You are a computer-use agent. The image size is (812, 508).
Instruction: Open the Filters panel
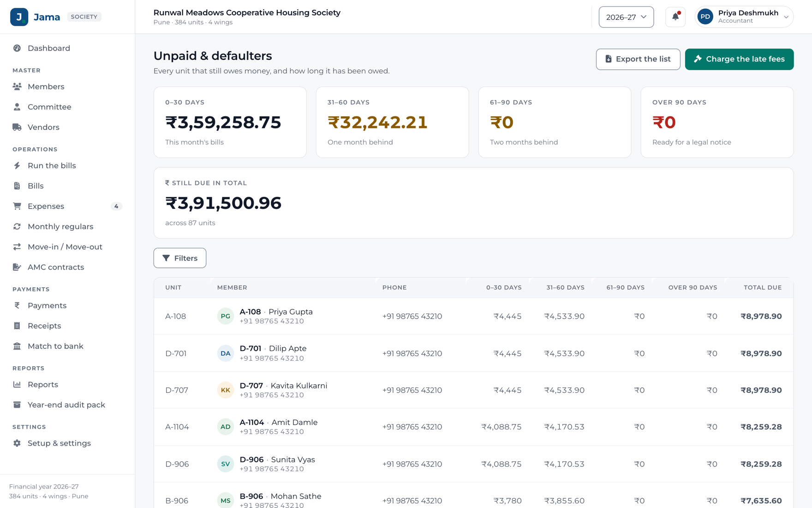click(180, 258)
